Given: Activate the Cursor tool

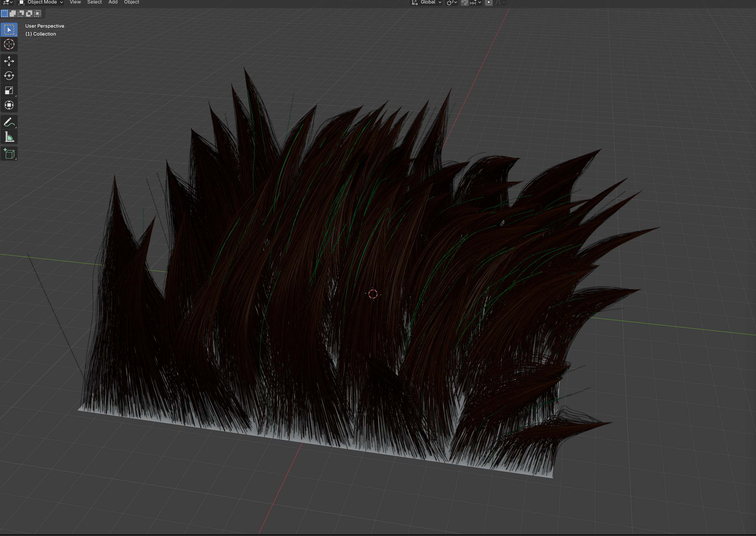Looking at the screenshot, I should tap(9, 44).
